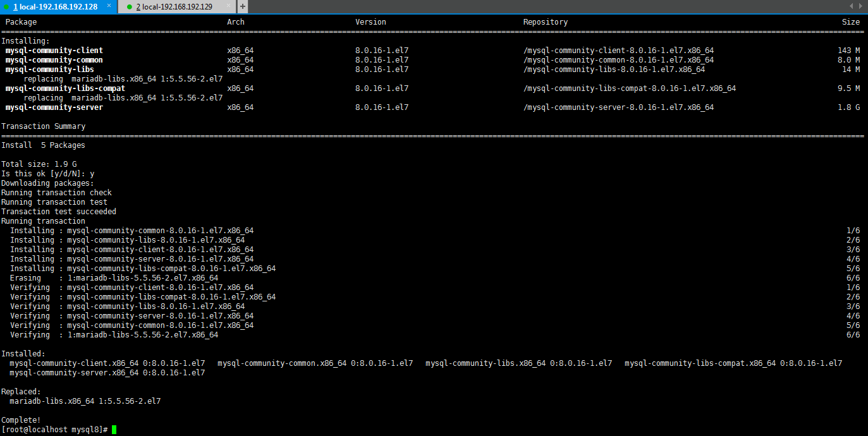
Task: Click the "Arch" column header
Action: (x=236, y=22)
